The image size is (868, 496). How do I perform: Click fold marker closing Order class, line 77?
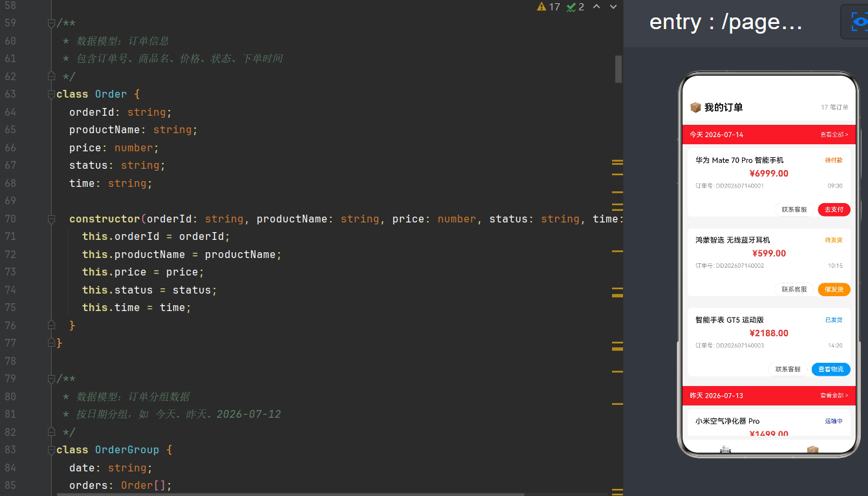pyautogui.click(x=52, y=343)
